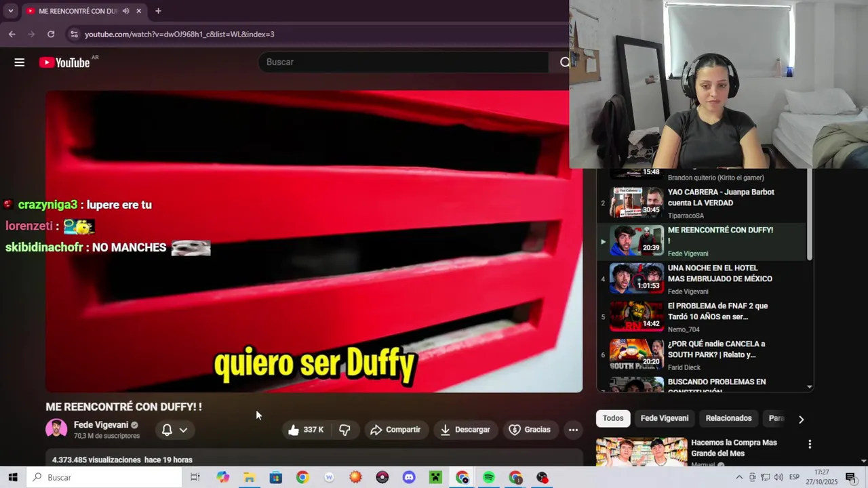
Task: Click the Windows taskbar Buscar search box
Action: point(105,477)
